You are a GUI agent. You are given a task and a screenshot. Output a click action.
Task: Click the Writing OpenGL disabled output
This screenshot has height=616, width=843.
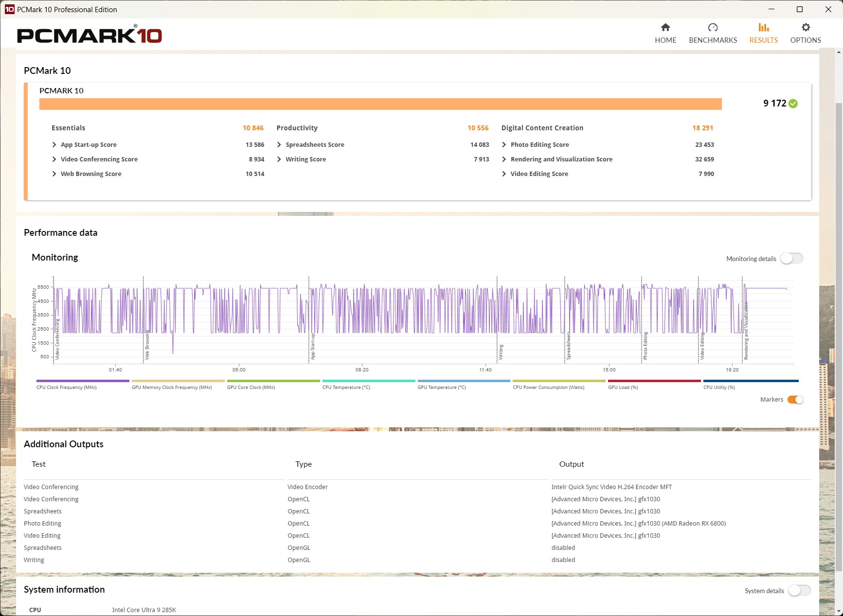pyautogui.click(x=563, y=560)
